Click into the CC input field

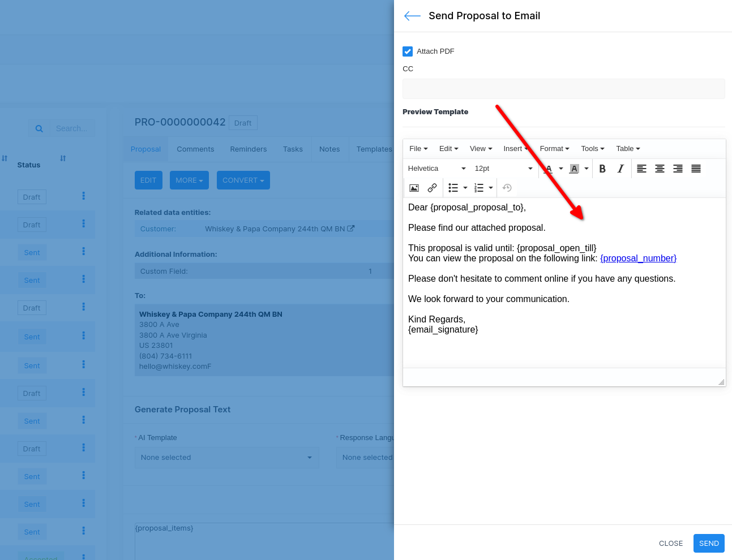point(563,89)
